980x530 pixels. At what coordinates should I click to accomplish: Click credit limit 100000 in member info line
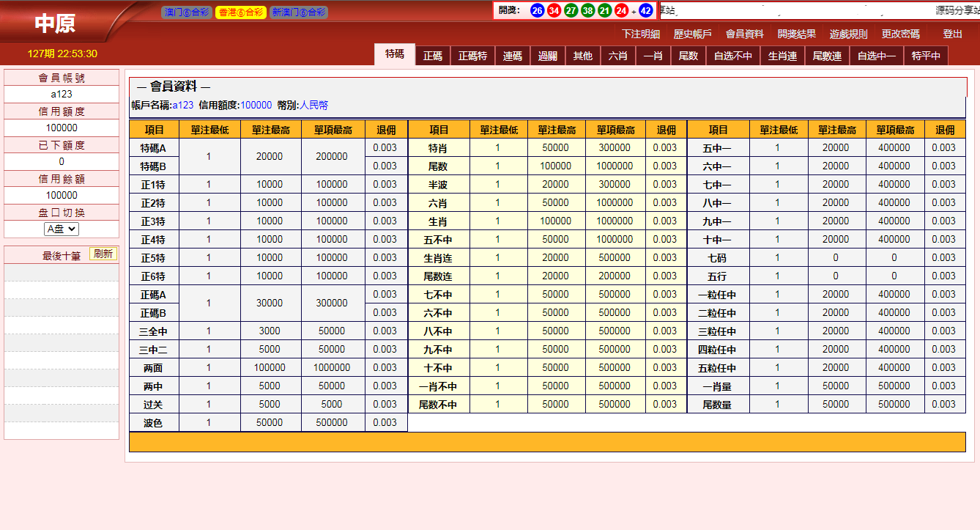256,105
